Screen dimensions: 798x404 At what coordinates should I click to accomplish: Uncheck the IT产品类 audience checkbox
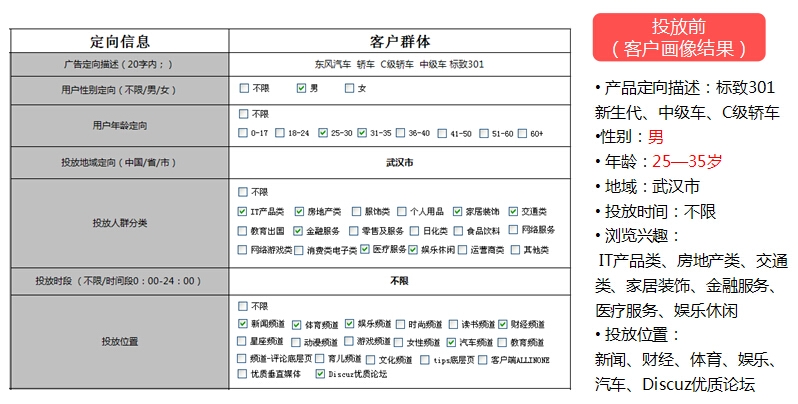243,211
